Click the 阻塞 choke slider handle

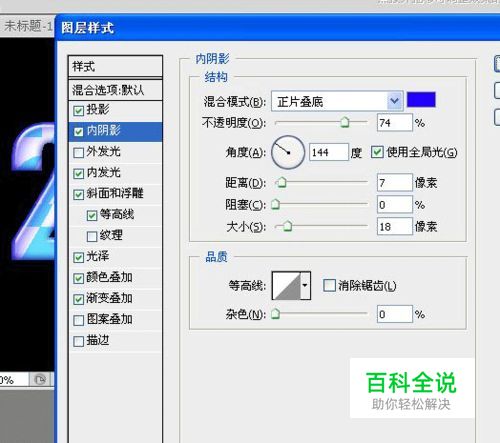[275, 204]
